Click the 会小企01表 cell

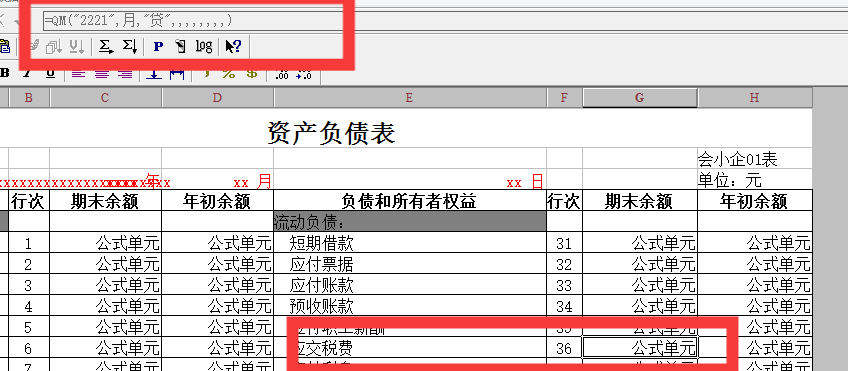coord(755,159)
